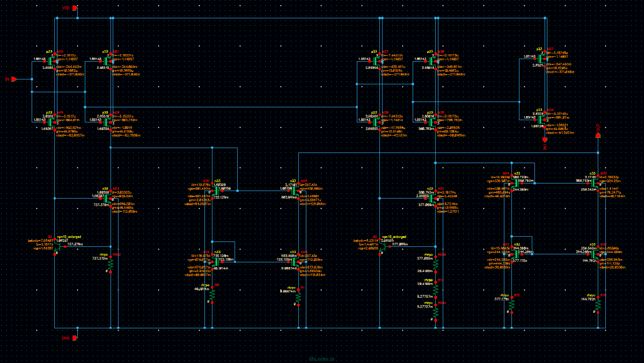Click M29's vds=-2.08938 annotation
Screen dimensions: 644x363
pyautogui.click(x=448, y=128)
